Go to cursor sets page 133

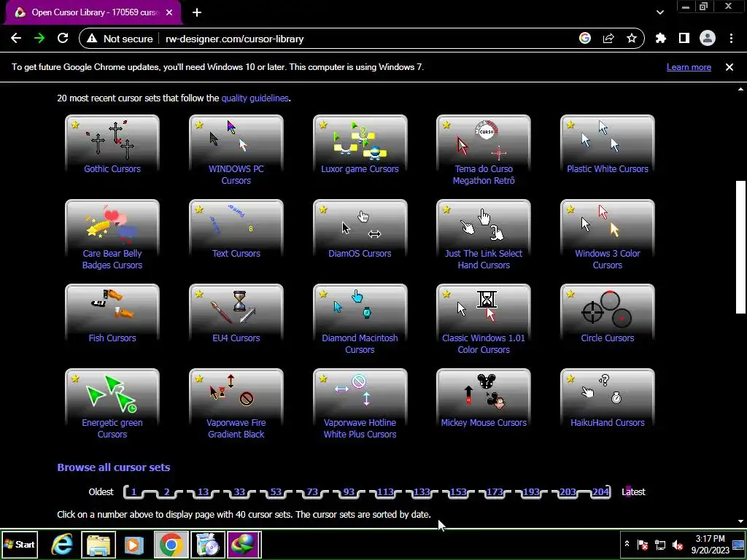422,492
